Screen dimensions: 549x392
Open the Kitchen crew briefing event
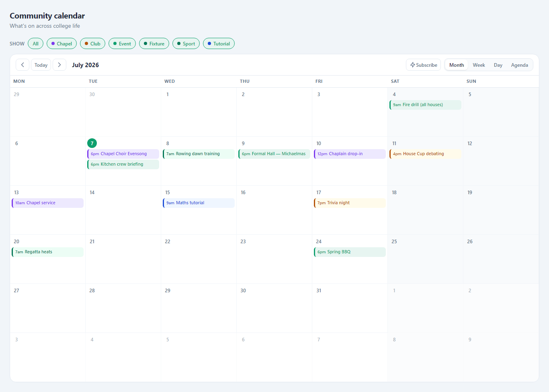123,164
